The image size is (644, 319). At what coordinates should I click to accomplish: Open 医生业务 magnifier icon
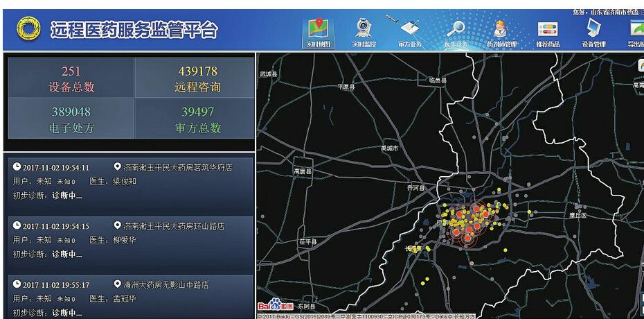(455, 31)
